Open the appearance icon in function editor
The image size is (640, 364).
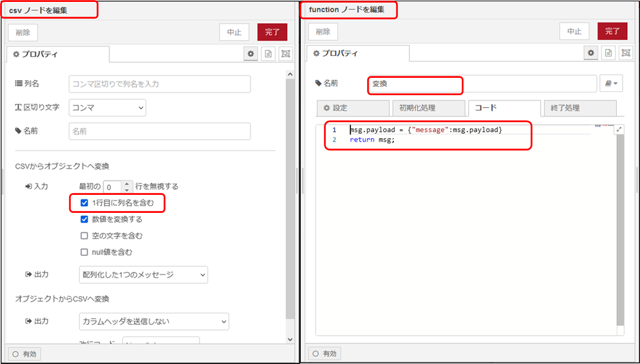tap(625, 53)
